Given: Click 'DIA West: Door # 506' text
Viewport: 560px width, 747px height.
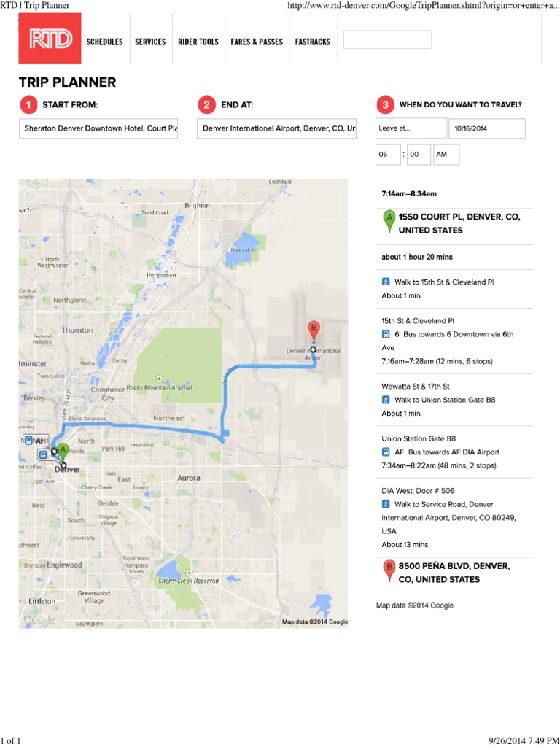Looking at the screenshot, I should click(418, 491).
